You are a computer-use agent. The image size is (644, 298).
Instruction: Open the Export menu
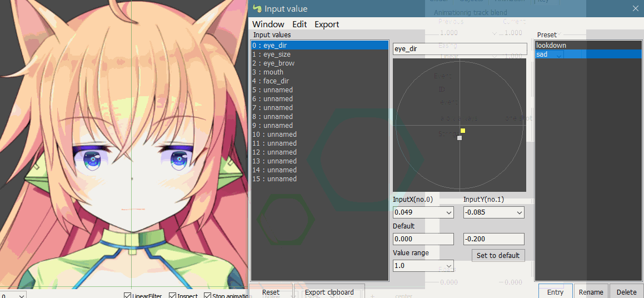[x=327, y=24]
